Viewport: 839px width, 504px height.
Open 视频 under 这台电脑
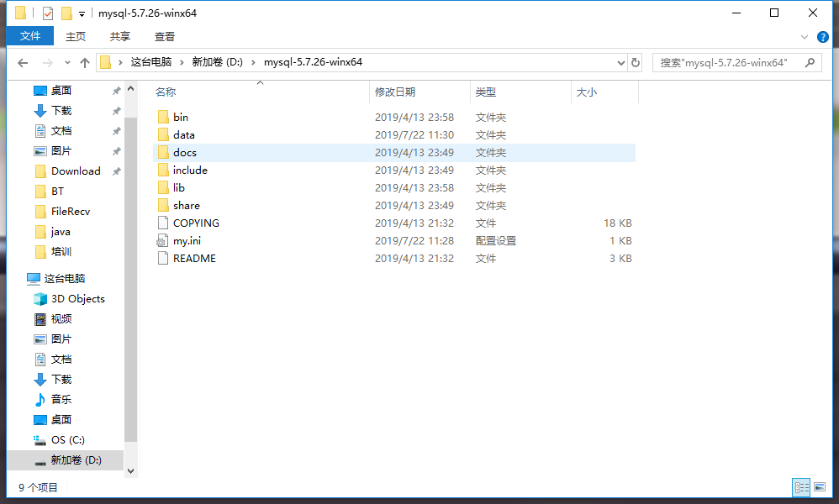[61, 319]
